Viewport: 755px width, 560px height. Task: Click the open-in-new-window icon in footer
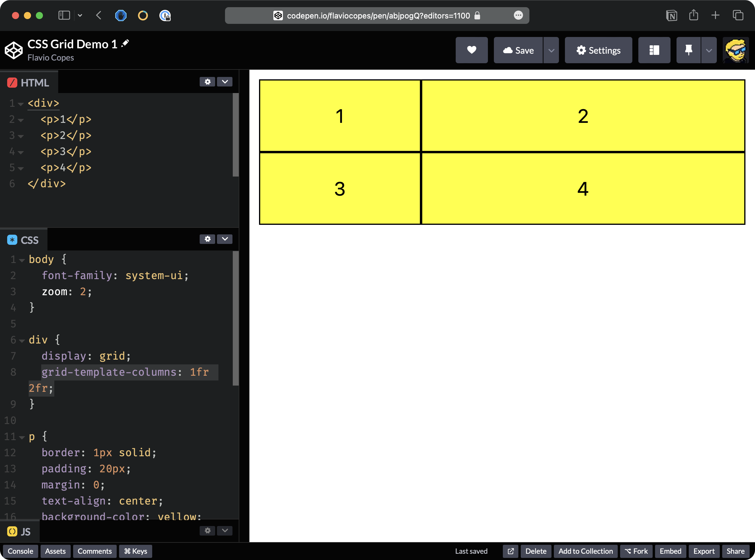pyautogui.click(x=511, y=551)
